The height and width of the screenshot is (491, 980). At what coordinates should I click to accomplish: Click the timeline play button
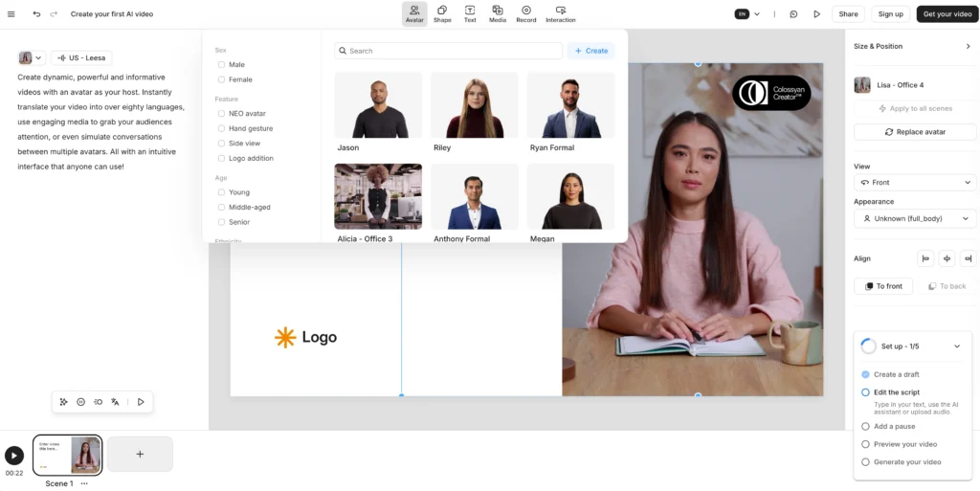tap(14, 457)
